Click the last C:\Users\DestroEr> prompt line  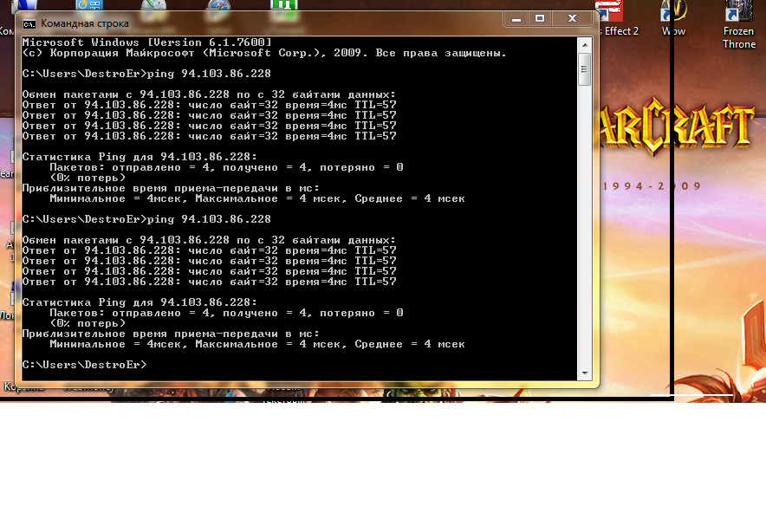pyautogui.click(x=84, y=365)
